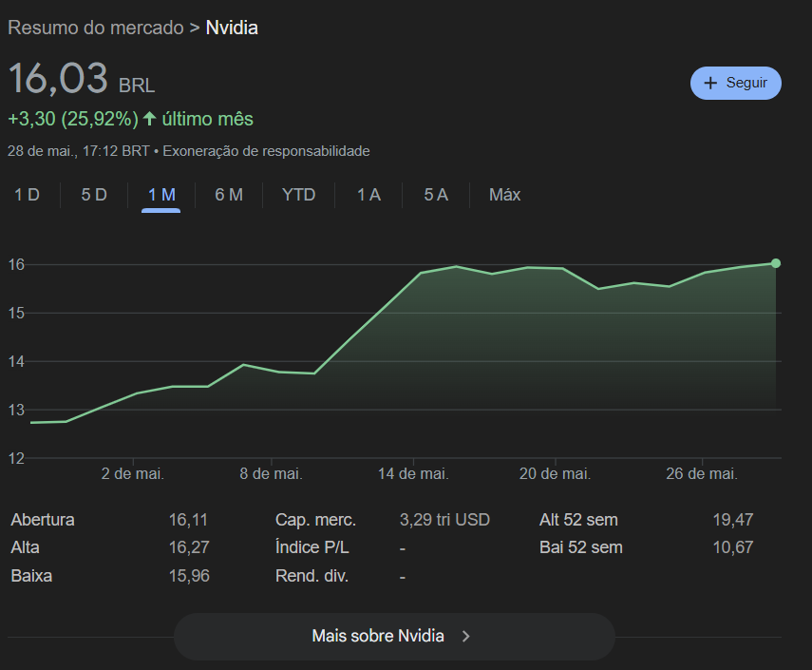Click the 8 de mai. axis label
Image resolution: width=812 pixels, height=670 pixels.
(271, 473)
